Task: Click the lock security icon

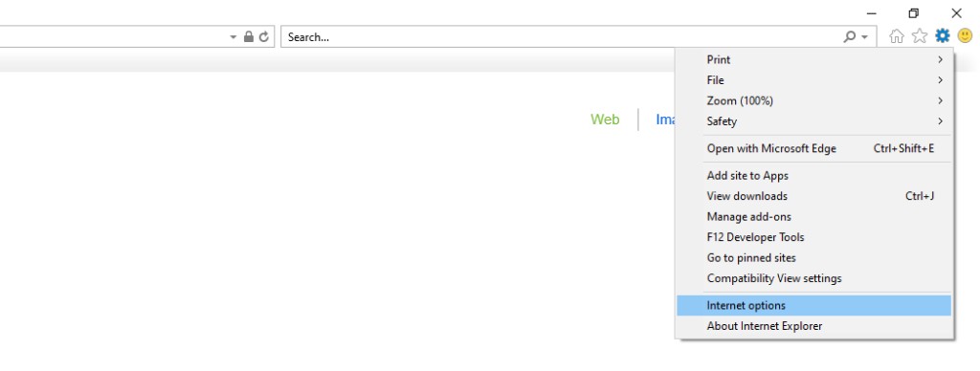Action: (249, 37)
